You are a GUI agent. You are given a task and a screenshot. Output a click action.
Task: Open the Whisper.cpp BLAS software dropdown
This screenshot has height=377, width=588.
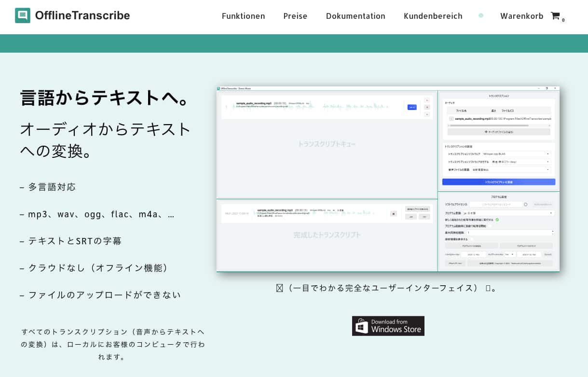click(516, 154)
